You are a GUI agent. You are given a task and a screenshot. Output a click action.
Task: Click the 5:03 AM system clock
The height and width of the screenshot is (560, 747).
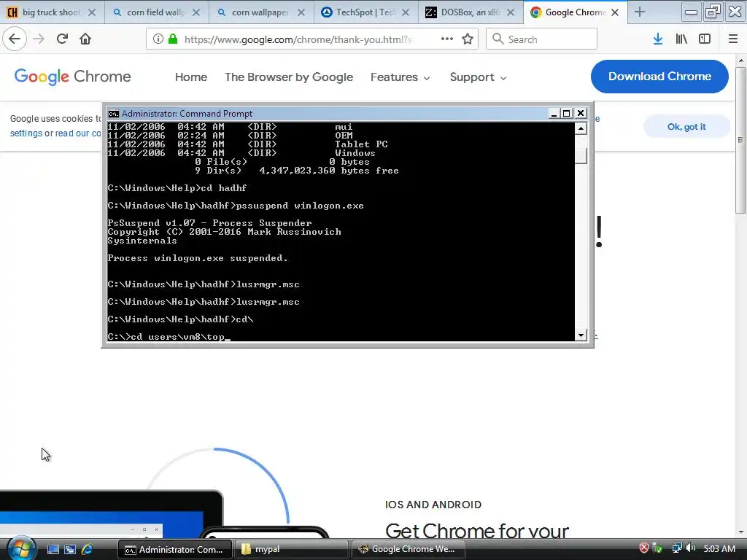point(719,548)
